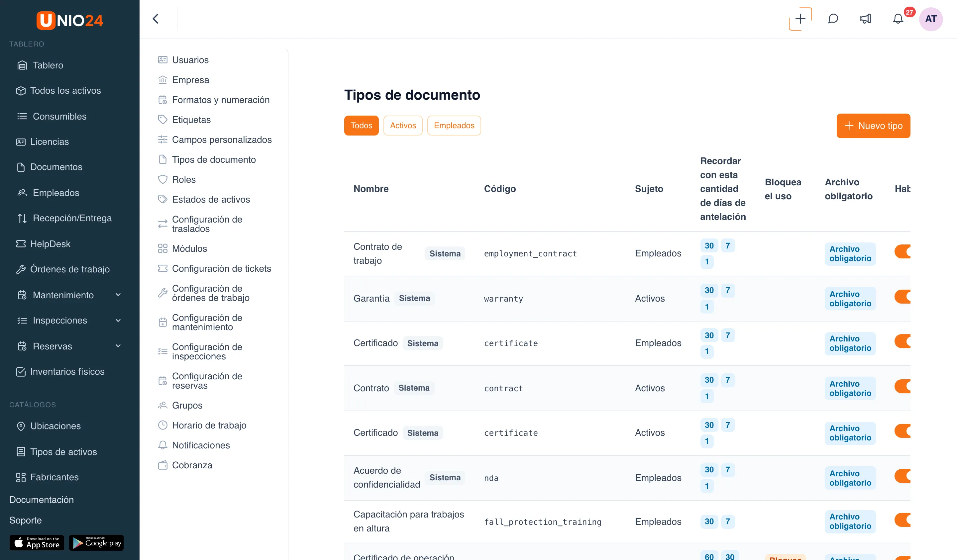
Task: Click the UNIO24 logo
Action: (69, 20)
